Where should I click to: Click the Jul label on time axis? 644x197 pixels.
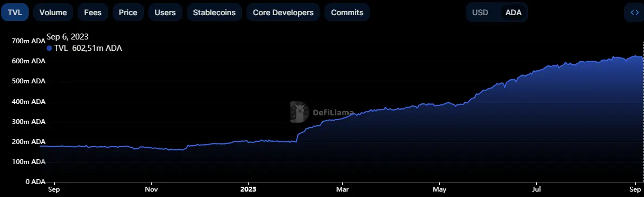tap(536, 189)
